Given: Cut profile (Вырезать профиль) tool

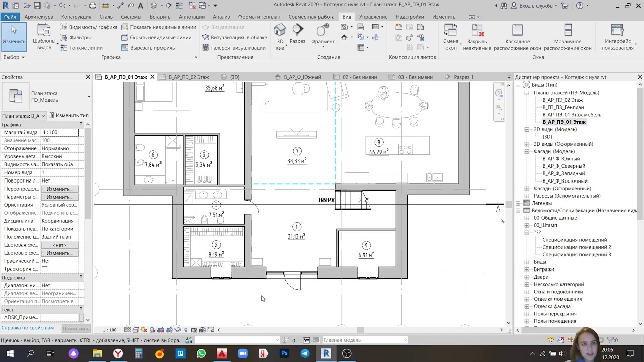Looking at the screenshot, I should [x=148, y=48].
